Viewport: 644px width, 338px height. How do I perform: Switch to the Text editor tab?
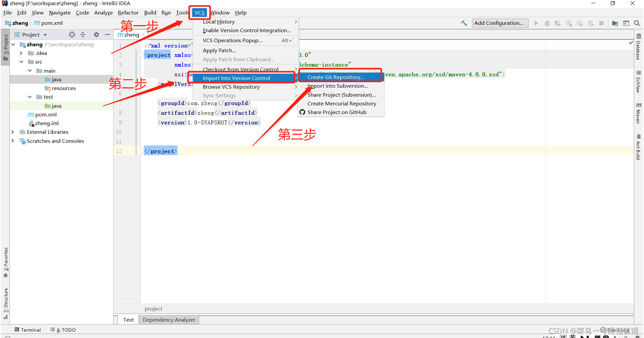(128, 320)
